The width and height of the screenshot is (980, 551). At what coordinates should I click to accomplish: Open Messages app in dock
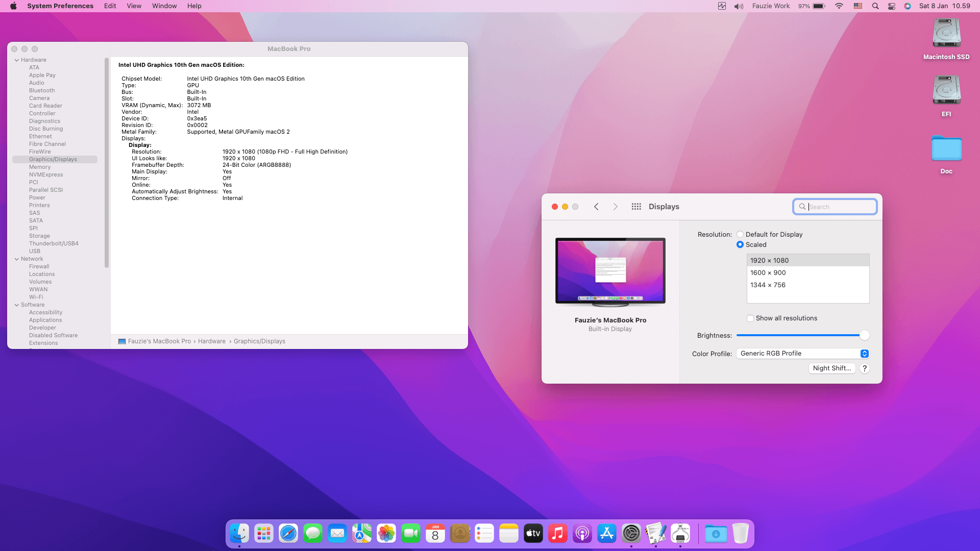[x=313, y=534]
